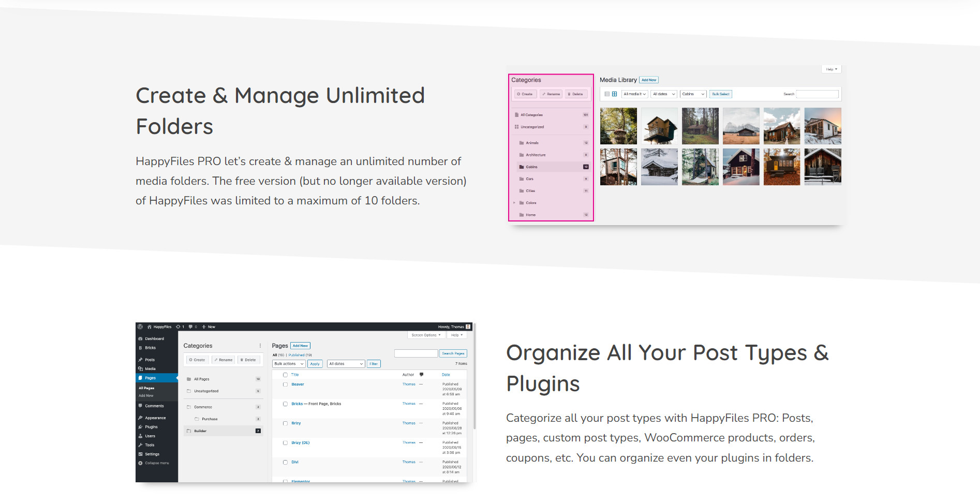This screenshot has width=980, height=503.
Task: Click the Bulk Select button
Action: (x=721, y=94)
